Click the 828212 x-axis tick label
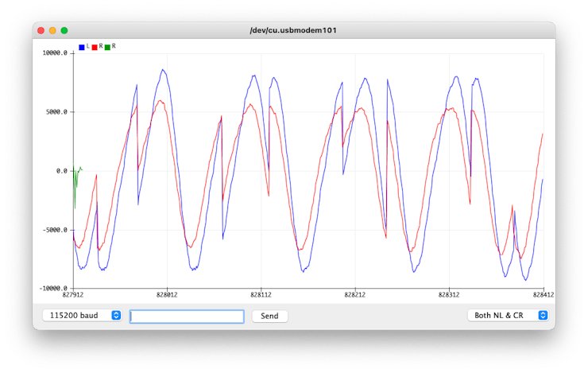This screenshot has width=588, height=373. [x=355, y=294]
